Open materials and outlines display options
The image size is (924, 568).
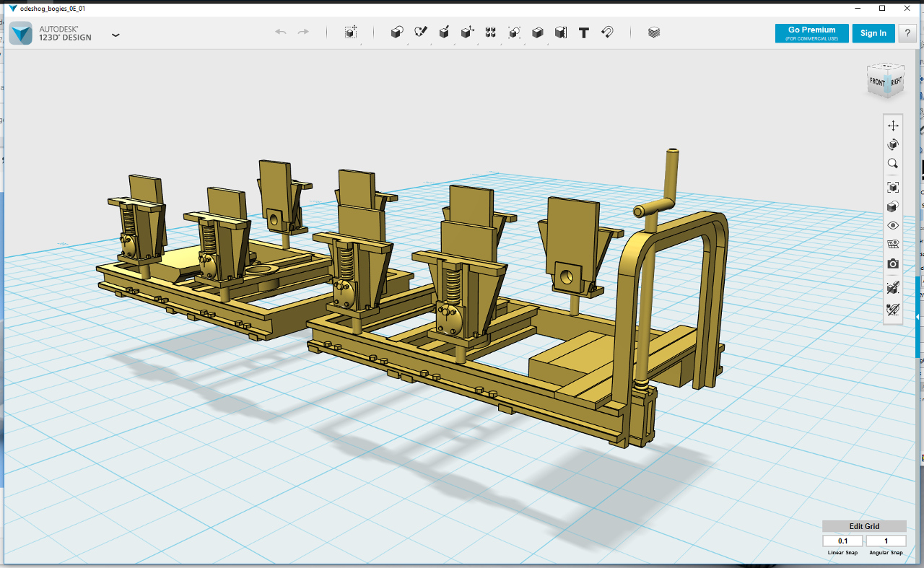893,207
